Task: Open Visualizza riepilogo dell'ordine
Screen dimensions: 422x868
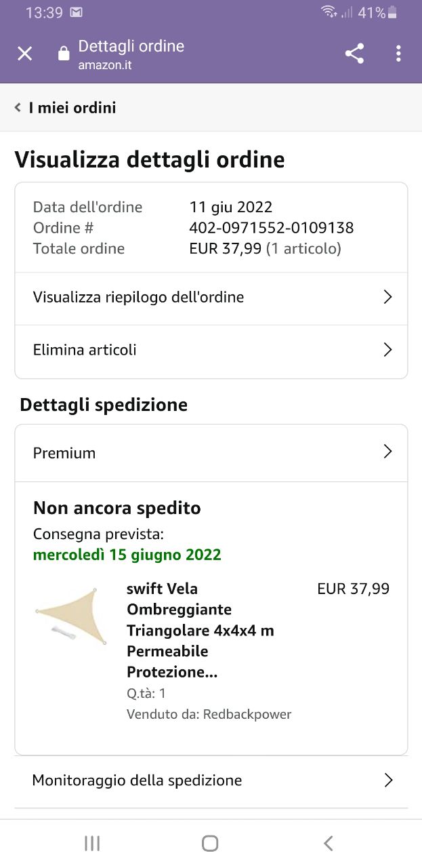Action: (139, 297)
